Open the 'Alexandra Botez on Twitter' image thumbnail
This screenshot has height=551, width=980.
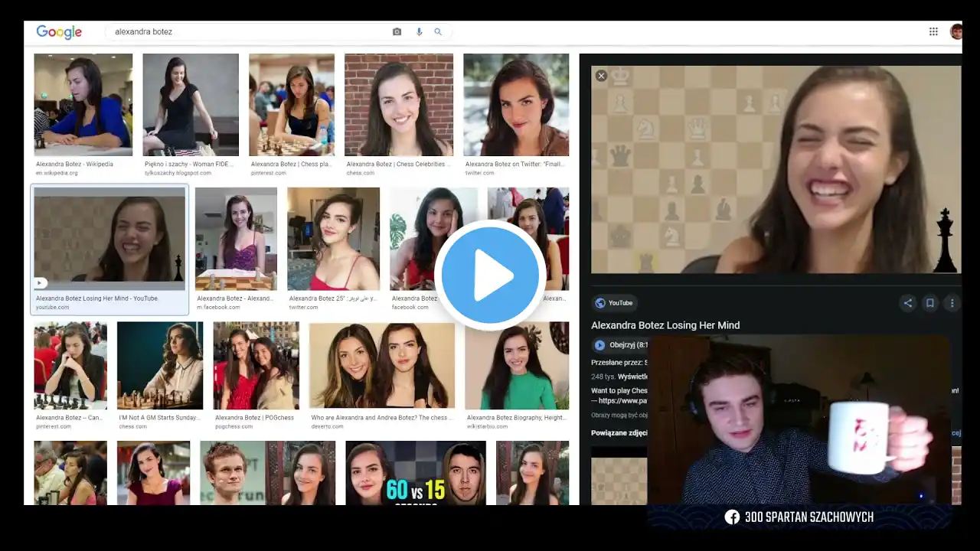click(x=516, y=105)
